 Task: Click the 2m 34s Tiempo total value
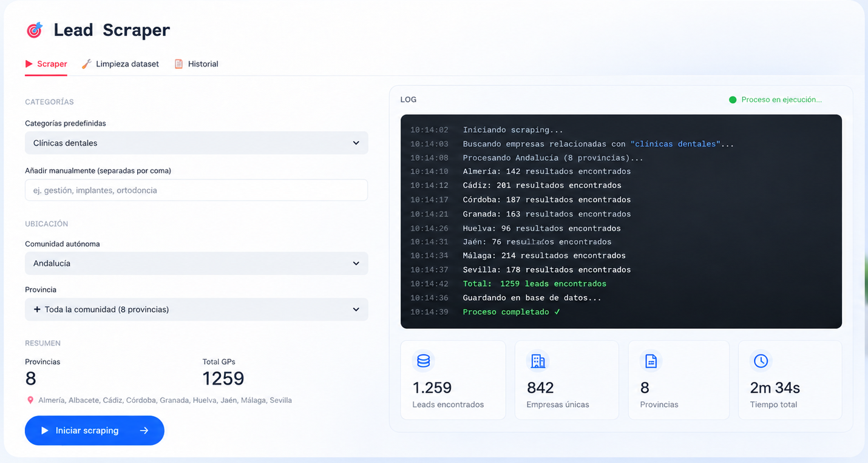pos(775,388)
